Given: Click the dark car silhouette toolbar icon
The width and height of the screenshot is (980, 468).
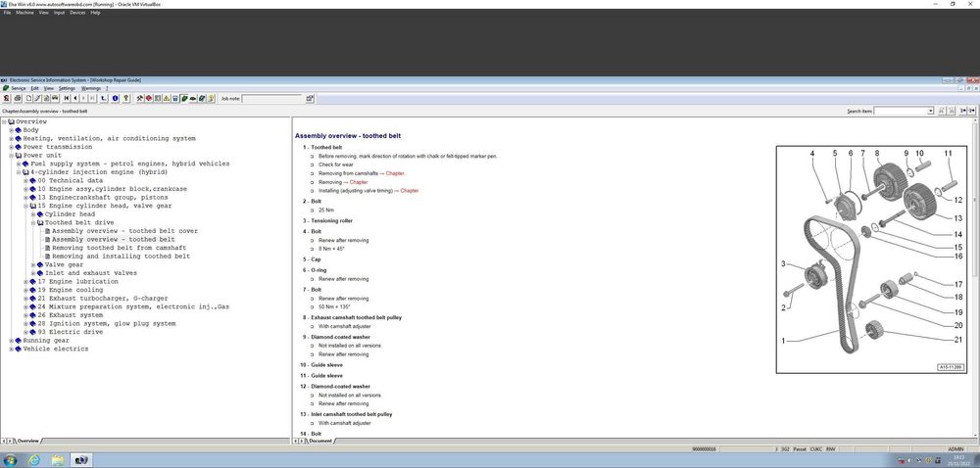Looking at the screenshot, I should [193, 99].
